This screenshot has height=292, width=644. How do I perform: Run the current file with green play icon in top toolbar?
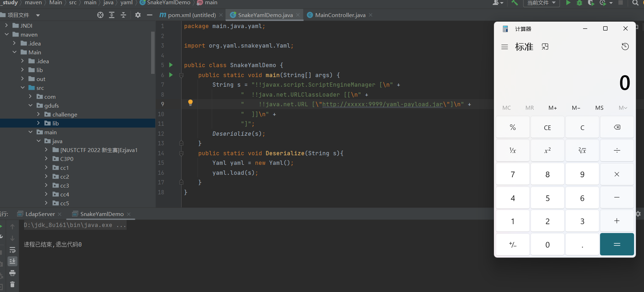[568, 3]
